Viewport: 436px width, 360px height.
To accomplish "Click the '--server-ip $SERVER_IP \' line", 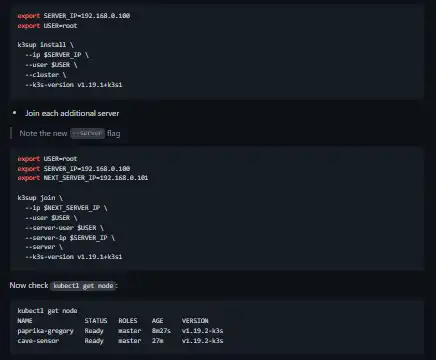I will click(x=70, y=238).
